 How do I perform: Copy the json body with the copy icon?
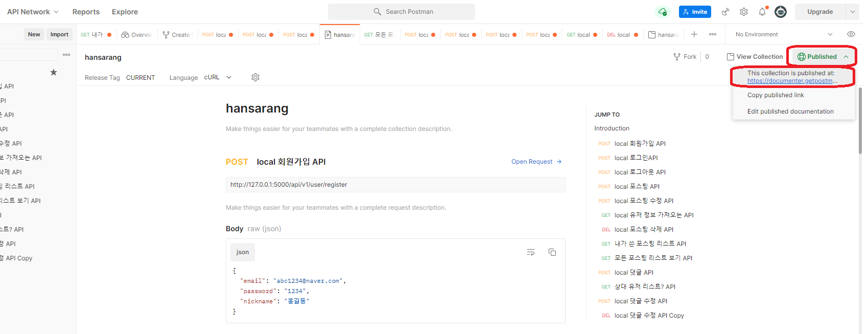click(x=552, y=252)
